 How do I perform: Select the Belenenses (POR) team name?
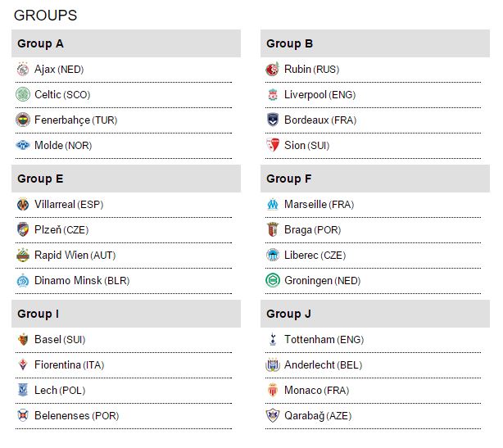pyautogui.click(x=76, y=416)
